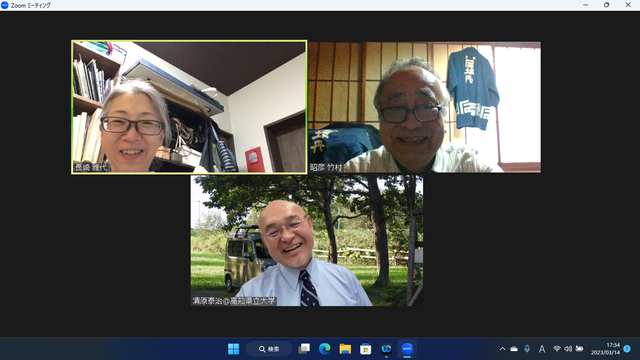Switch to the Webex taskbar app
This screenshot has width=640, height=360.
(x=386, y=349)
